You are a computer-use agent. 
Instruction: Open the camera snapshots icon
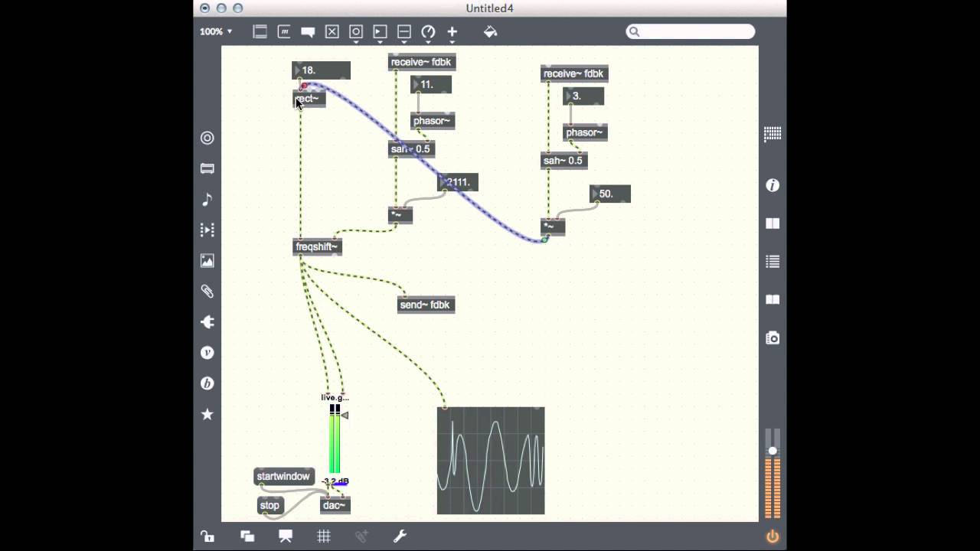pos(773,337)
